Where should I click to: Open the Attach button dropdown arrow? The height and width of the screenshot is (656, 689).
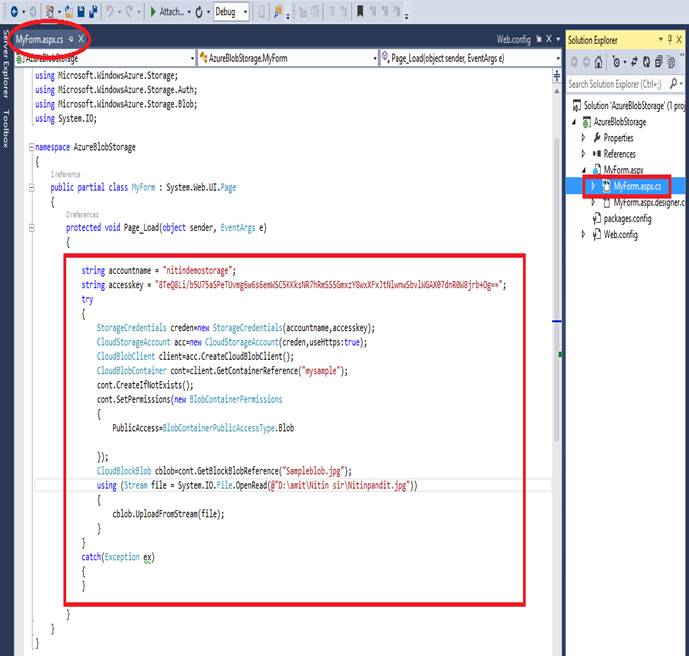[189, 12]
